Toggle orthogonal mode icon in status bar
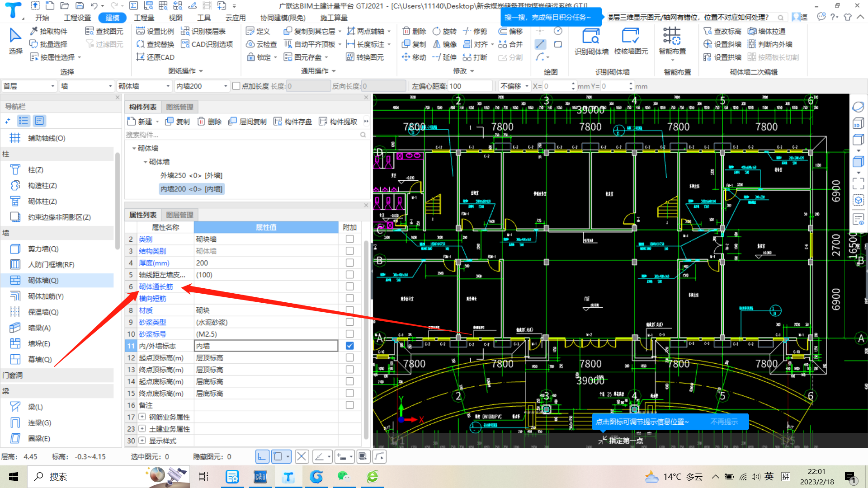This screenshot has height=488, width=868. point(262,457)
